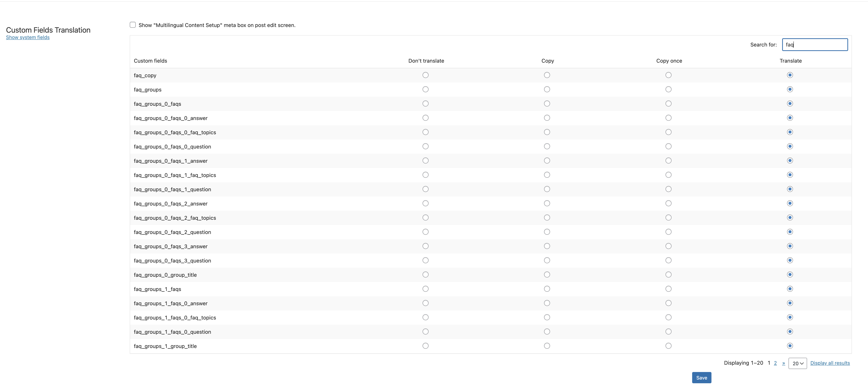Select Translate for faq_groups_0_faqs_0_answer

[x=789, y=118]
